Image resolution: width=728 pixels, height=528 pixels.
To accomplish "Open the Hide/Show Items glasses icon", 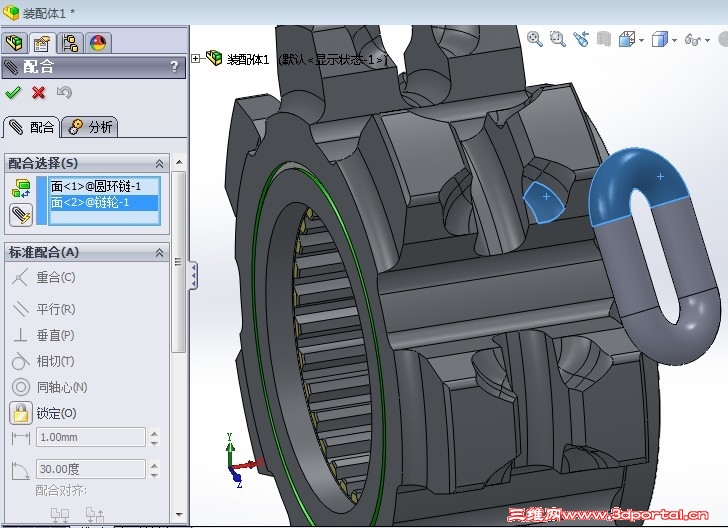I will click(x=693, y=40).
